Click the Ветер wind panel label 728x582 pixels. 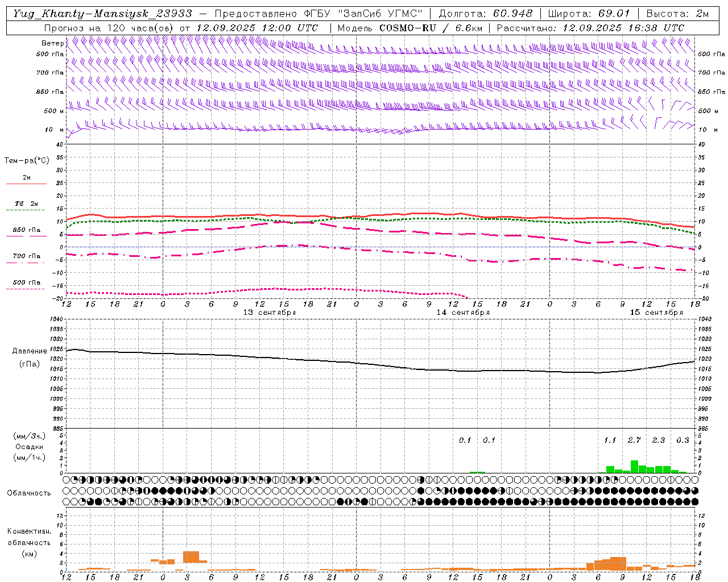[52, 43]
